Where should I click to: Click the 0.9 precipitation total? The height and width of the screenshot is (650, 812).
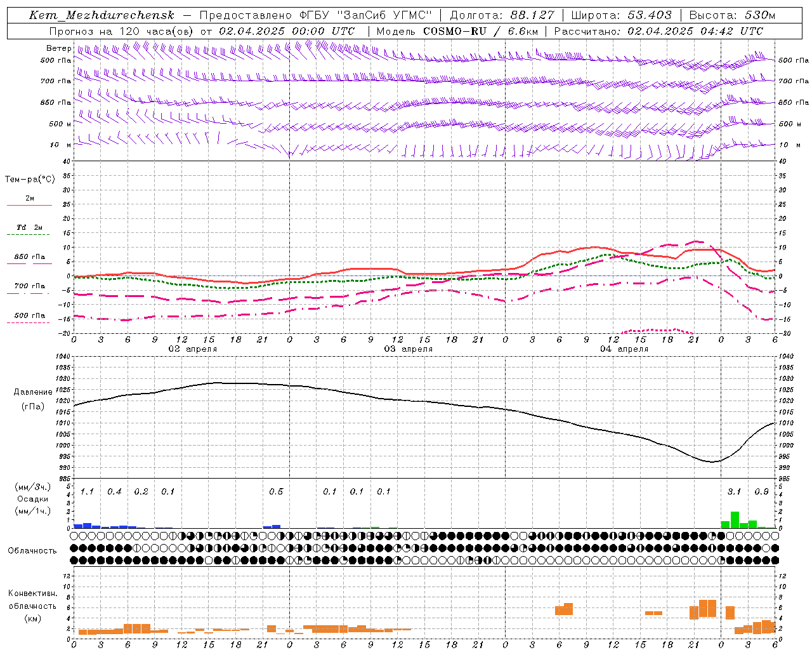[x=761, y=491]
